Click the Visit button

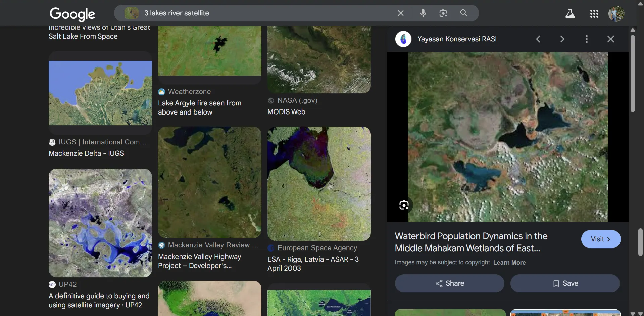[x=600, y=239]
